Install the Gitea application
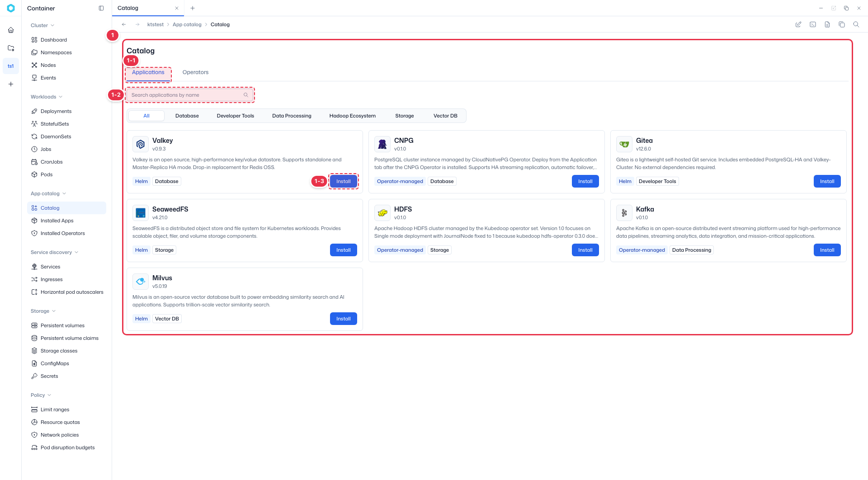This screenshot has height=480, width=868. [827, 181]
